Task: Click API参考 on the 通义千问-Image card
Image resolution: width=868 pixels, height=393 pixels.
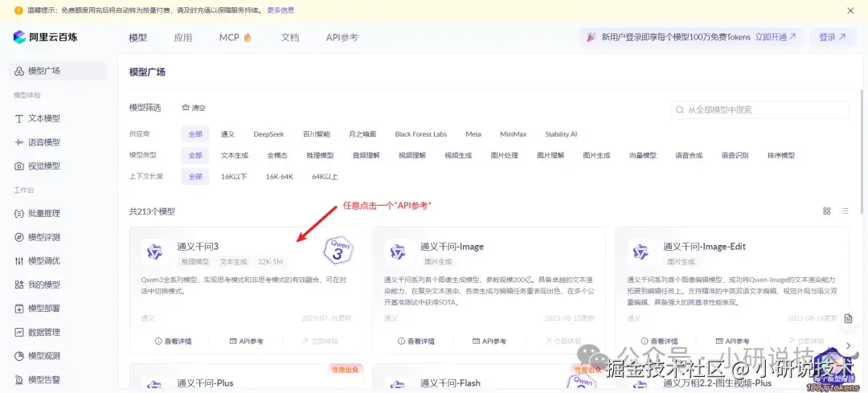Action: pos(489,342)
